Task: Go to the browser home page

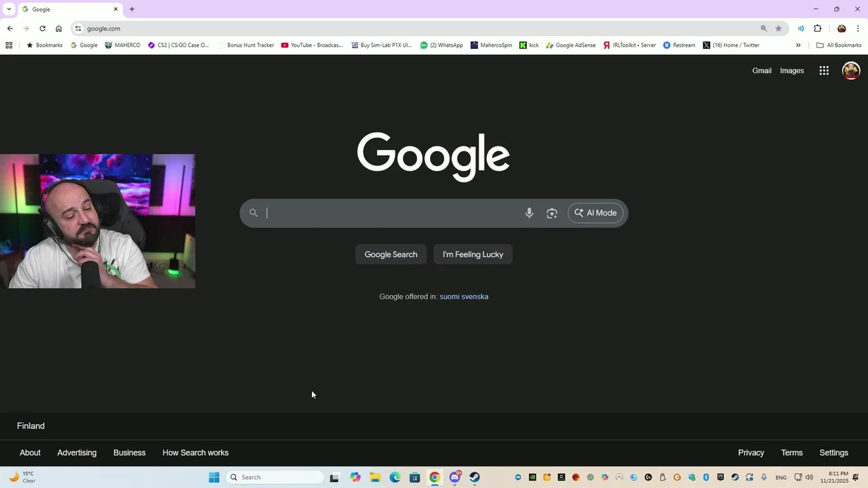Action: click(58, 28)
